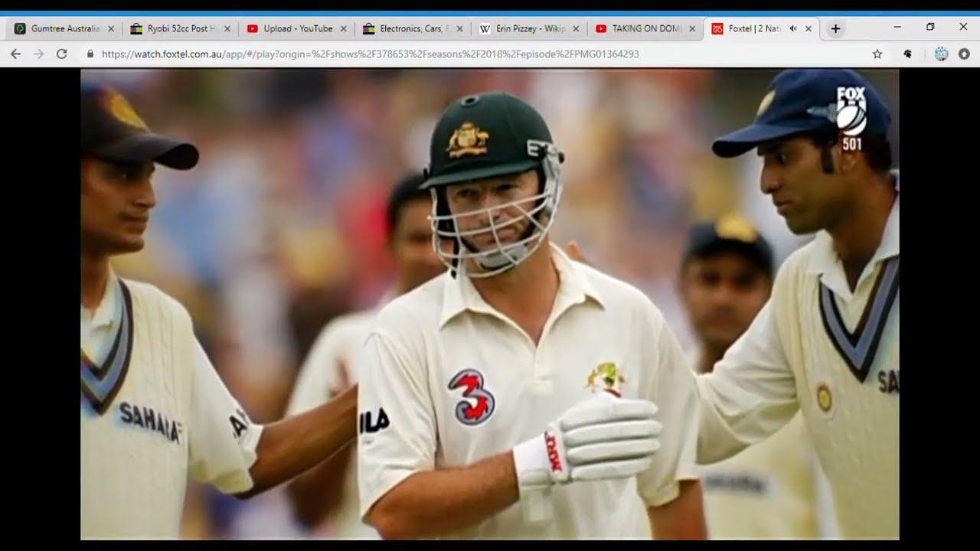Switch to the Upload - YouTube tab
The width and height of the screenshot is (980, 551).
point(298,28)
